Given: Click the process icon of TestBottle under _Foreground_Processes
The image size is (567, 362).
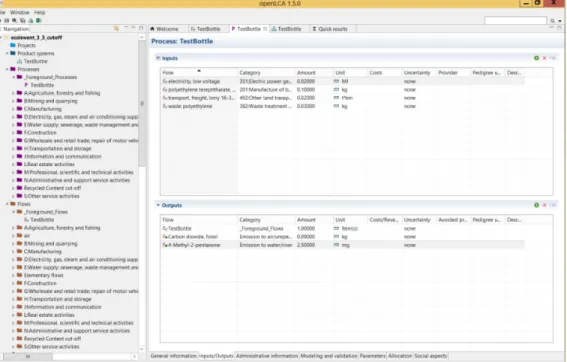Looking at the screenshot, I should 26,85.
